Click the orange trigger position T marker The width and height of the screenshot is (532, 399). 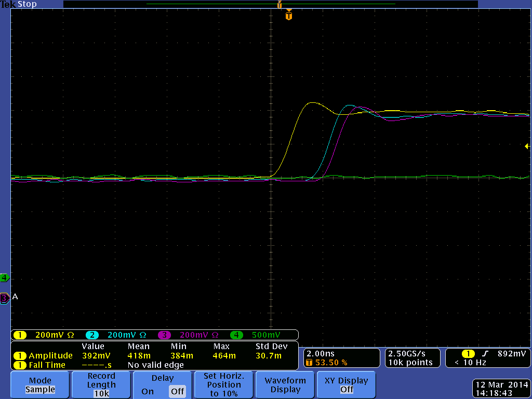click(289, 16)
